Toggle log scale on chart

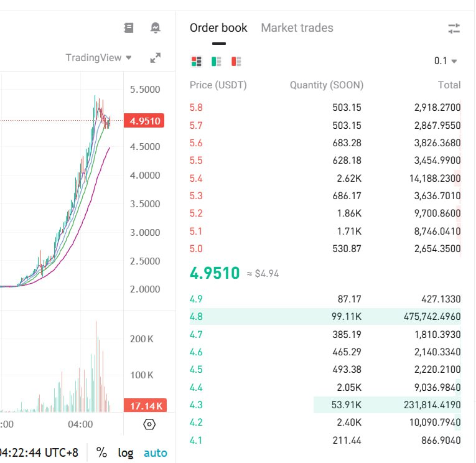click(x=126, y=452)
